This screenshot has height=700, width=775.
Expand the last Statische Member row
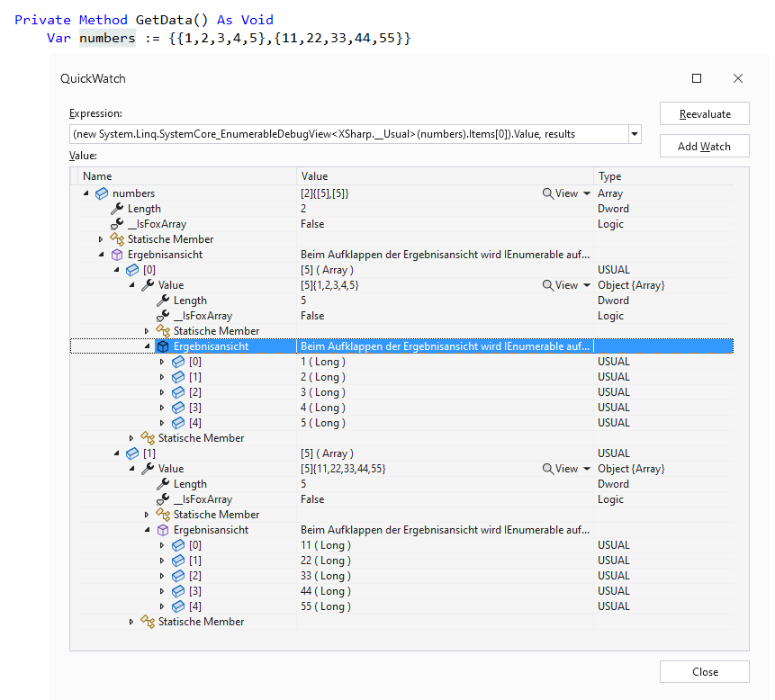click(131, 622)
